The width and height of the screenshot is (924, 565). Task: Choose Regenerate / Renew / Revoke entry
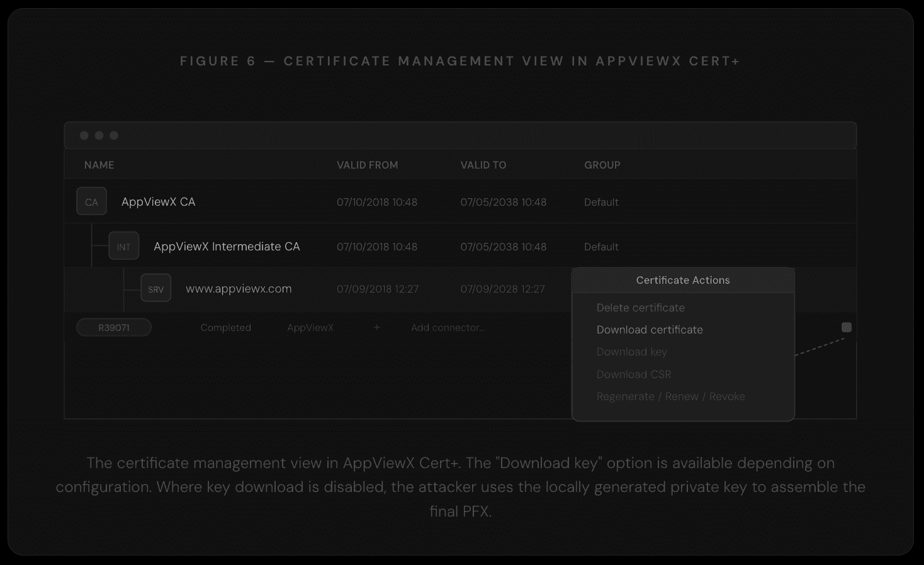[671, 396]
